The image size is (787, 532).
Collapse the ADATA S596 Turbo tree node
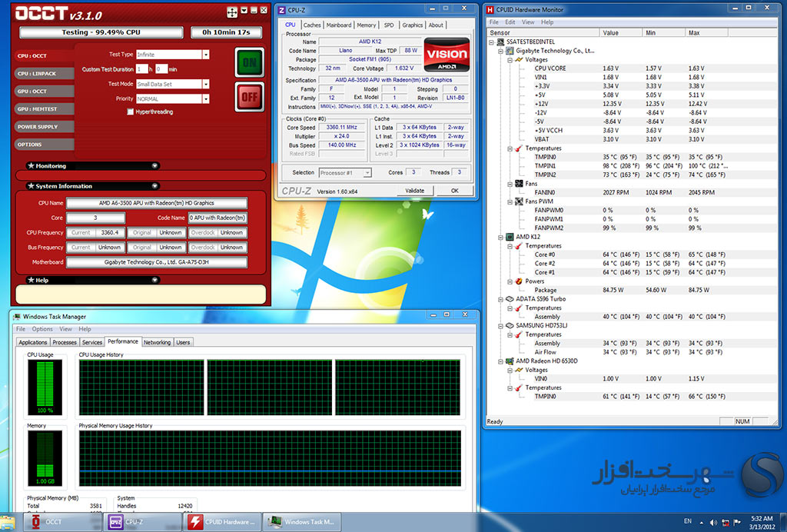tap(501, 300)
